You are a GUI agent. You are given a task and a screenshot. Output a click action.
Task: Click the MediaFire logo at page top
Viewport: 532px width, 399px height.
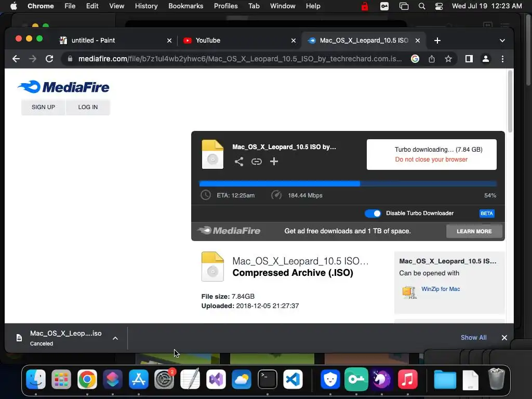(x=63, y=87)
